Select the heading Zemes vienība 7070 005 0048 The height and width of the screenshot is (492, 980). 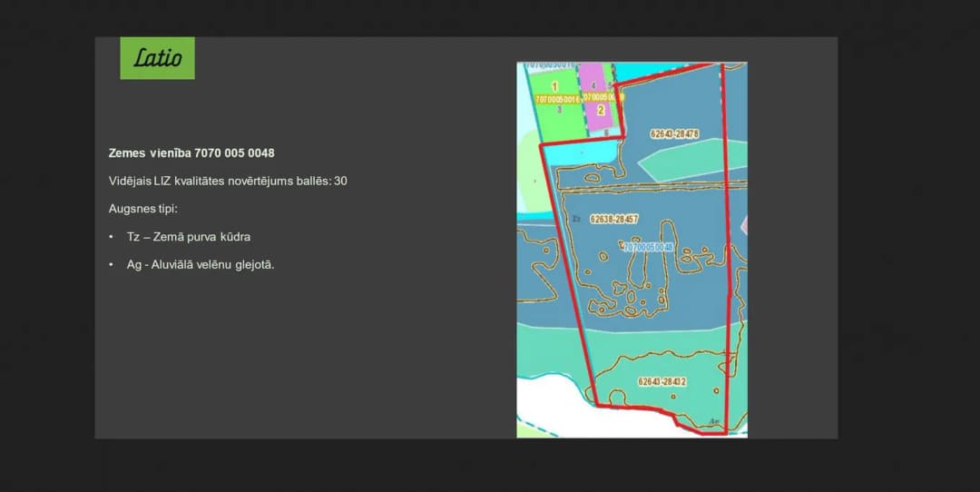click(191, 153)
